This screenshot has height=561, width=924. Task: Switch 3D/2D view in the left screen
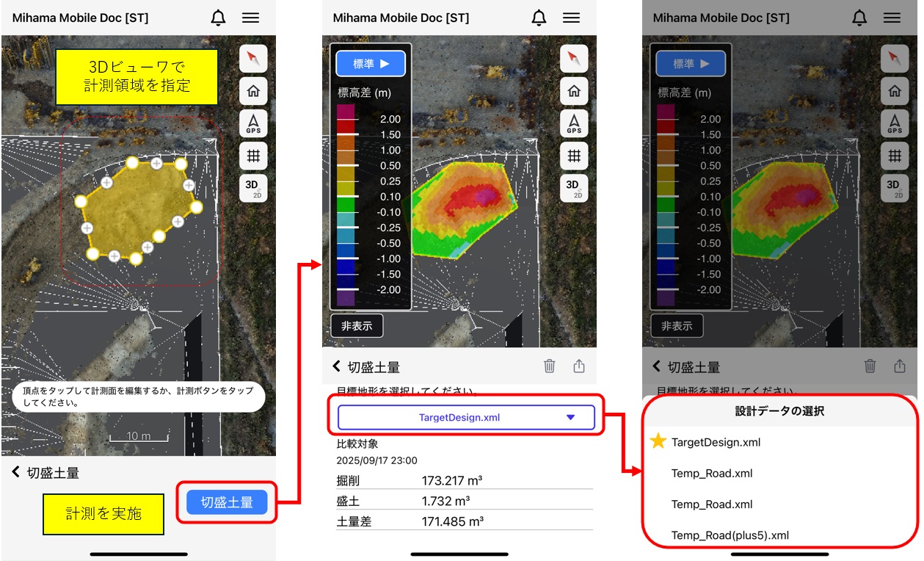click(x=253, y=188)
